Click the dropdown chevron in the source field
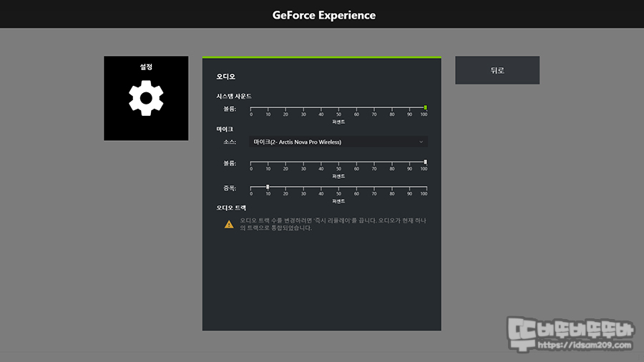Viewport: 644px width, 362px height. [421, 142]
